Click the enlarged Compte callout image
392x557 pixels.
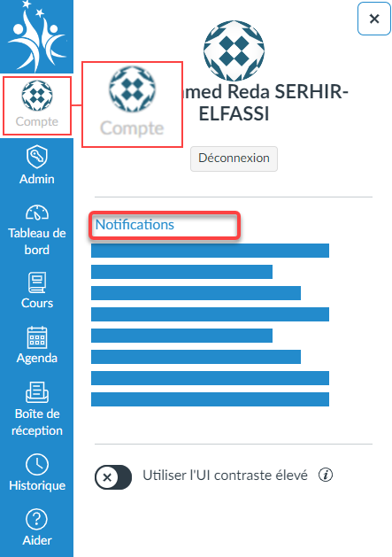click(132, 104)
